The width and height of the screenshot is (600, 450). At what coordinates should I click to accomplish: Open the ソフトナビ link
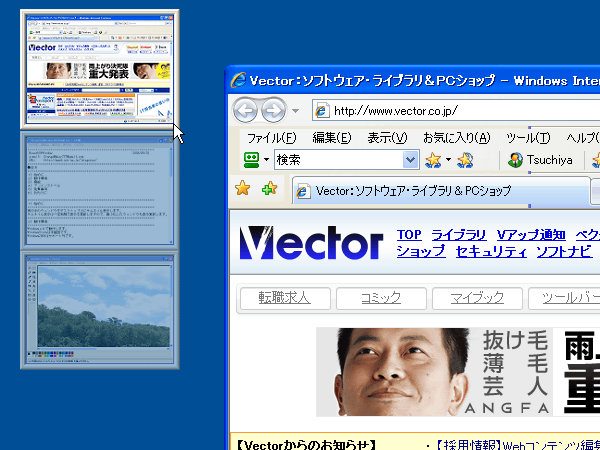point(565,251)
